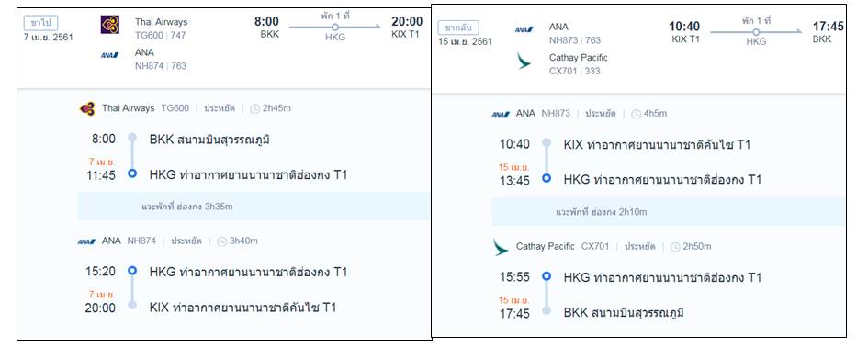Click the HKG stopover marker on outbound route line
868x347 pixels.
click(x=334, y=27)
